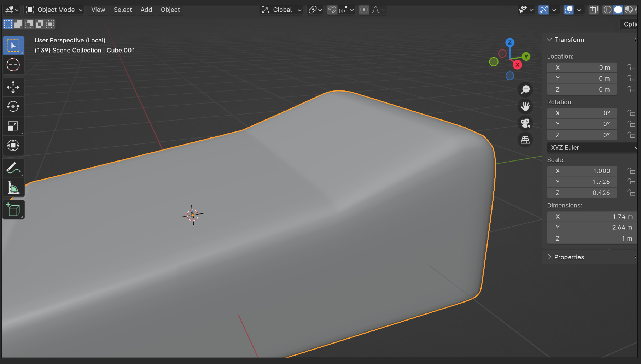The width and height of the screenshot is (641, 364).
Task: Set selection mode to Invert icon
Action: click(x=40, y=24)
